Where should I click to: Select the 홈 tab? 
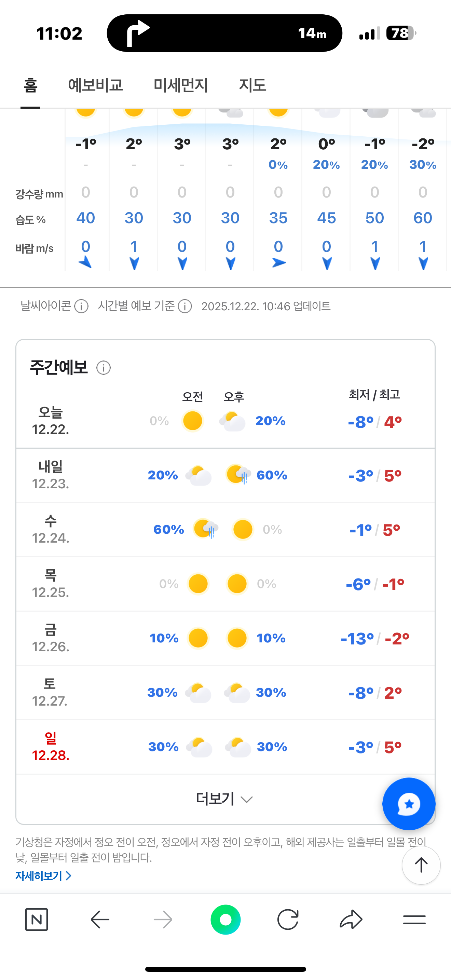30,85
